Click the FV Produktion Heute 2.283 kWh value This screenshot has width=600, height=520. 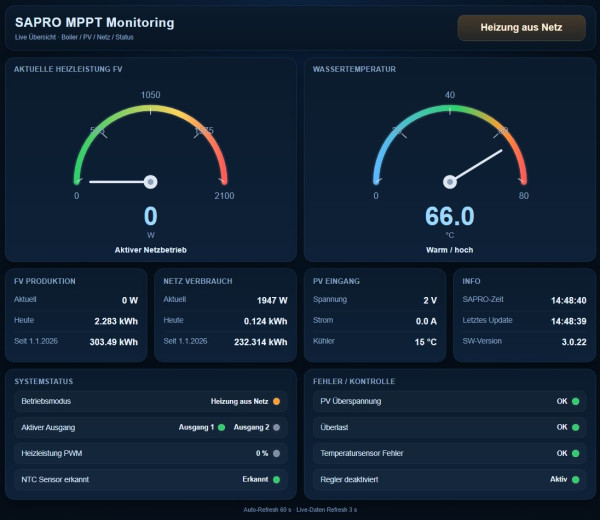point(115,321)
